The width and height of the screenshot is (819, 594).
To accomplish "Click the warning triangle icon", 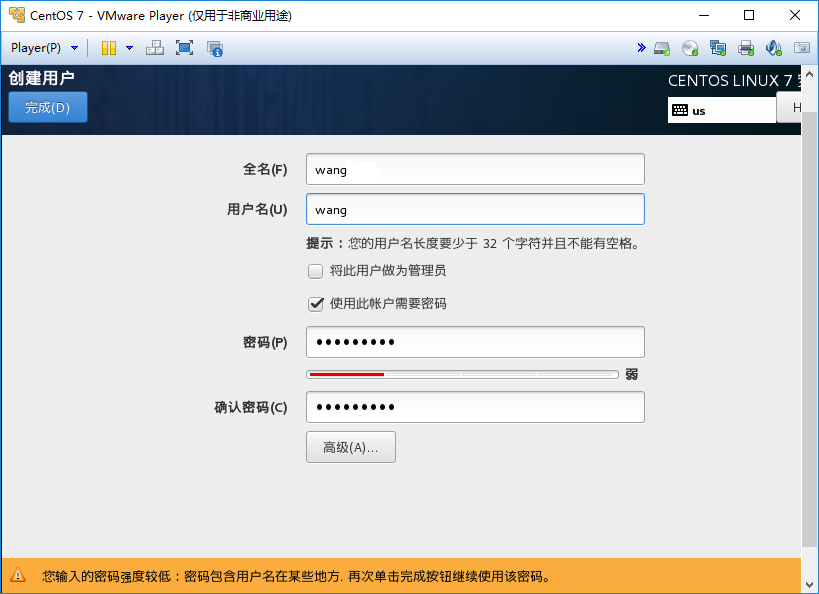I will point(18,575).
